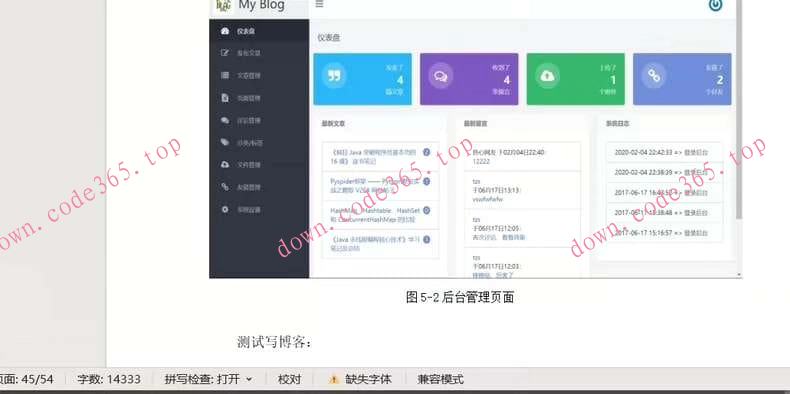Click the hamburger menu icon beside My Blog

319,5
